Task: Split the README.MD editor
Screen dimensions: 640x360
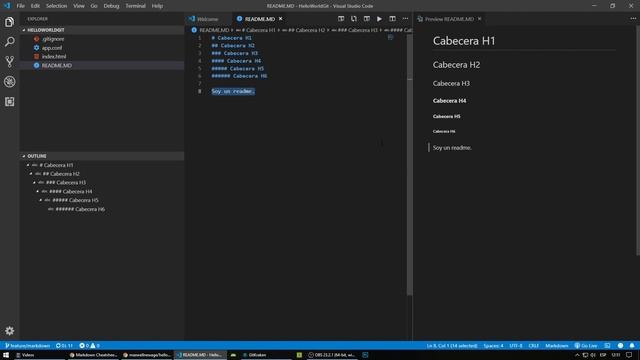Action: click(392, 19)
